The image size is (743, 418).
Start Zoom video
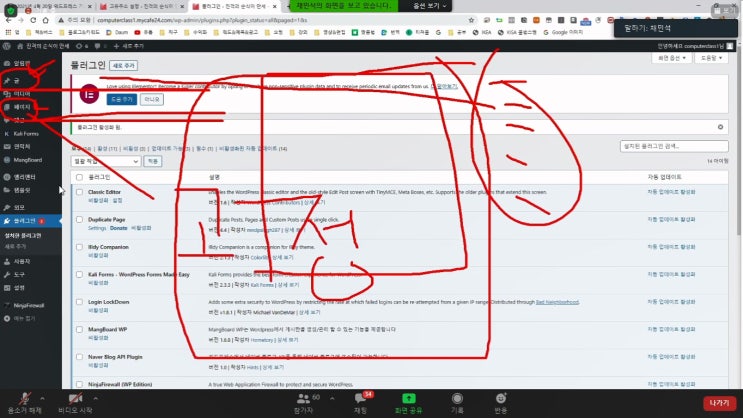click(75, 403)
